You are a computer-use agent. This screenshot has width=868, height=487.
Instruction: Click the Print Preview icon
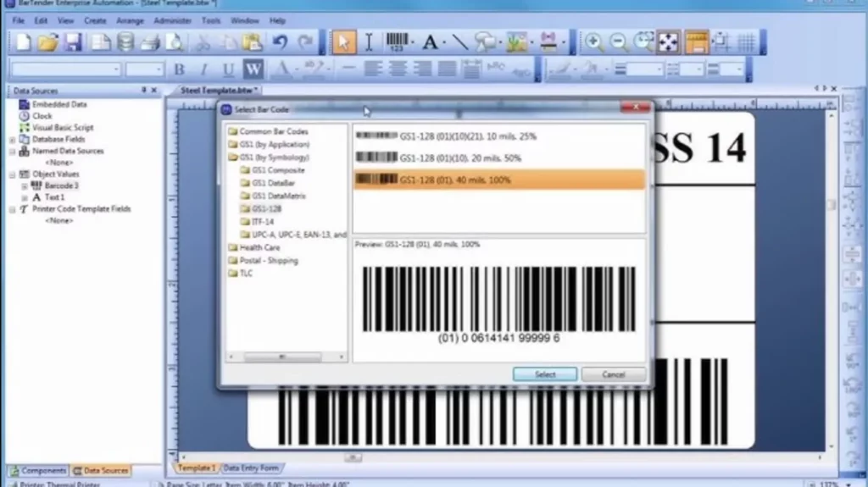point(175,42)
